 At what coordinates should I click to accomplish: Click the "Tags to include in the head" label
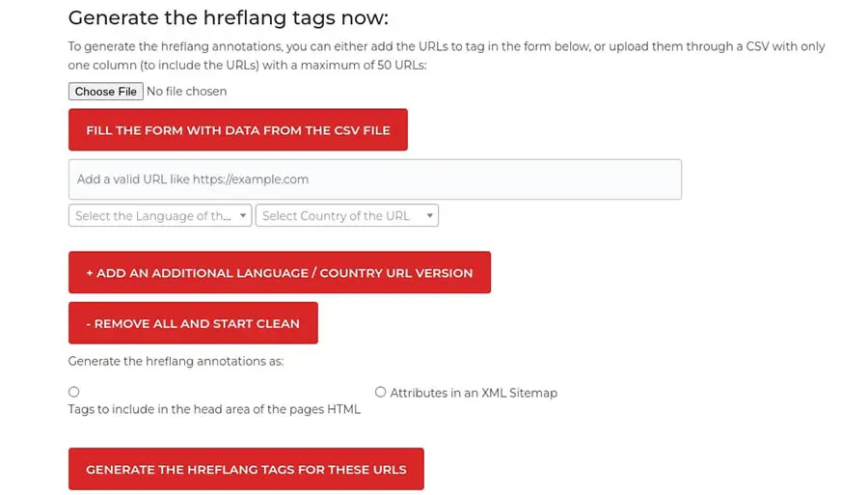[214, 409]
